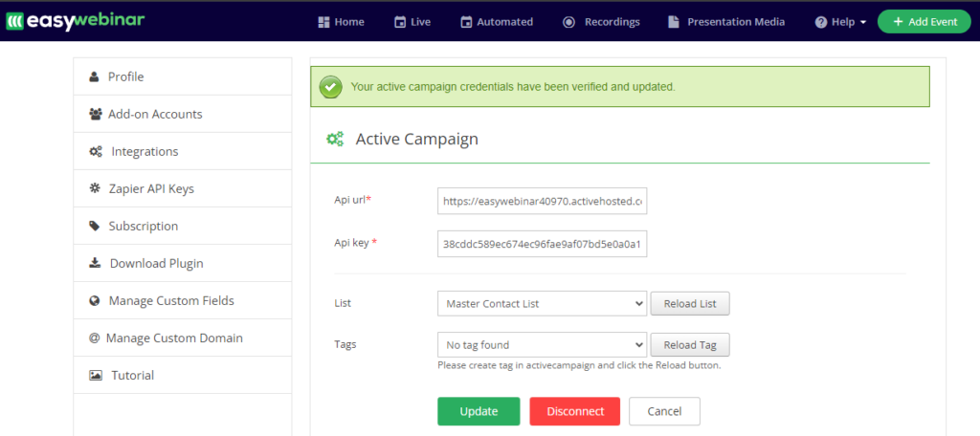The height and width of the screenshot is (436, 980).
Task: Click inside the Api key input field
Action: point(542,244)
